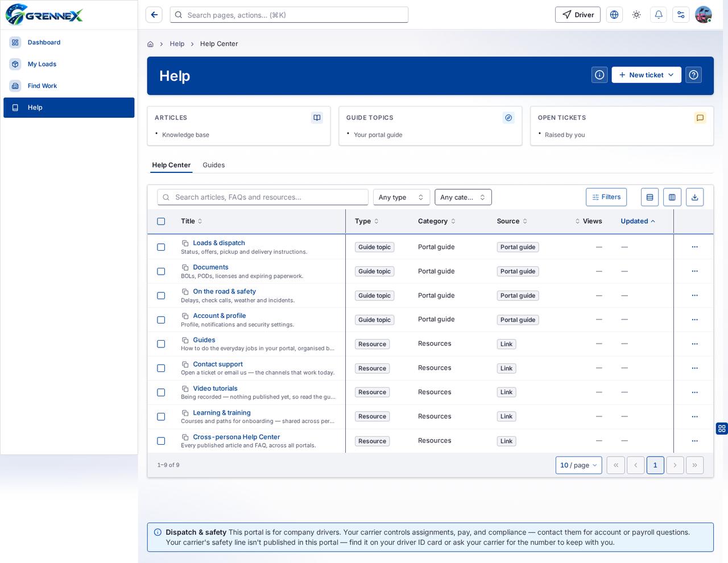Click the Driver persona button
This screenshot has height=563, width=728.
click(577, 15)
